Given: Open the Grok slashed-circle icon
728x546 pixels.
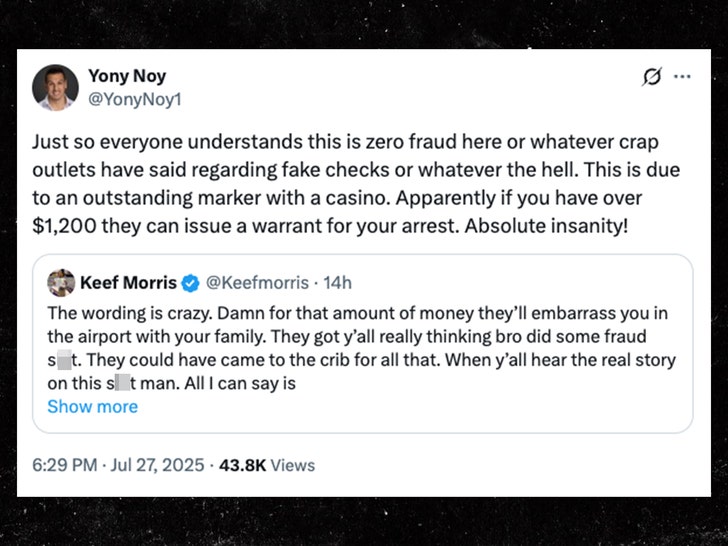Looking at the screenshot, I should coord(652,77).
